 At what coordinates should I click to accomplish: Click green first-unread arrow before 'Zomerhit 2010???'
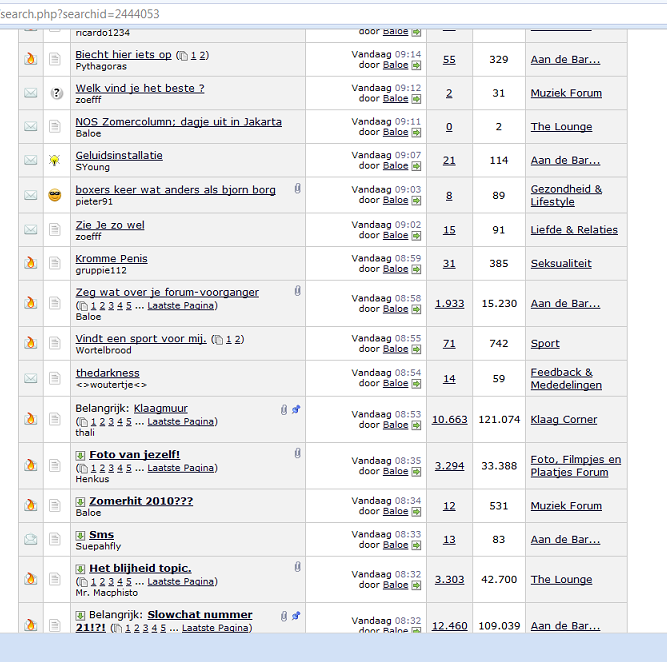pyautogui.click(x=80, y=501)
